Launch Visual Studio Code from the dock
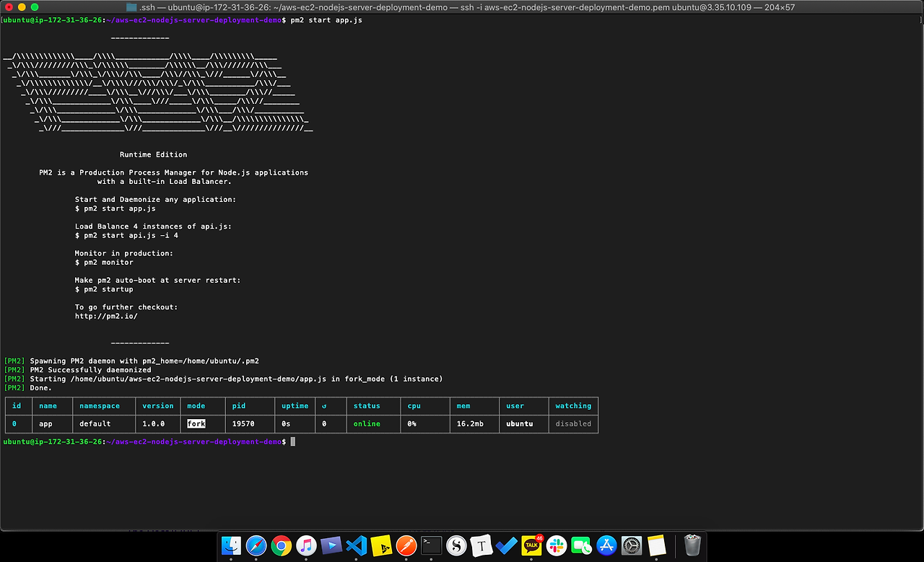The width and height of the screenshot is (924, 562). [x=357, y=545]
